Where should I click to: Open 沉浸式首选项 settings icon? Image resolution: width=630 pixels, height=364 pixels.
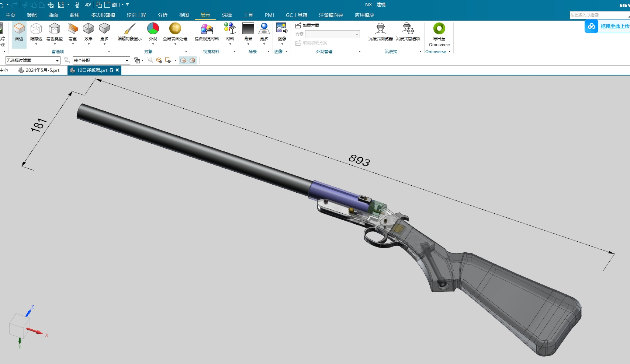[x=408, y=29]
